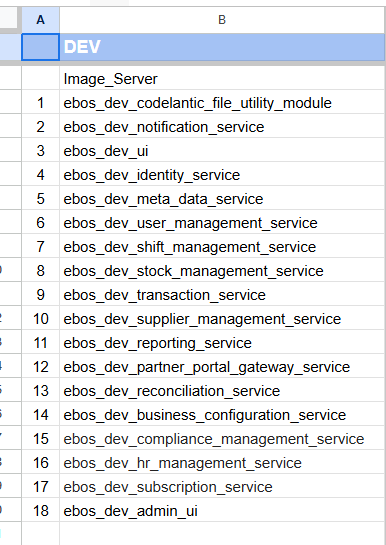This screenshot has height=545, width=386.
Task: Click ebos_dev_meta_data_service cell
Action: [222, 199]
